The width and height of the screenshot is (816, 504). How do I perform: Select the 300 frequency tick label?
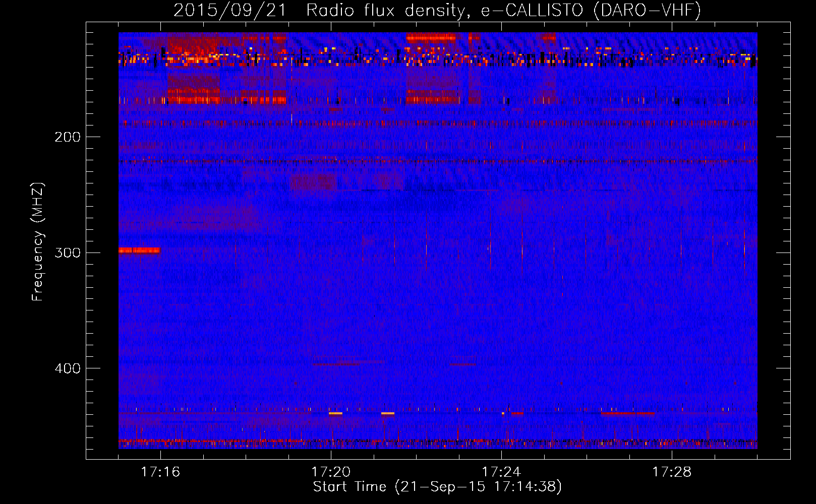pyautogui.click(x=68, y=253)
